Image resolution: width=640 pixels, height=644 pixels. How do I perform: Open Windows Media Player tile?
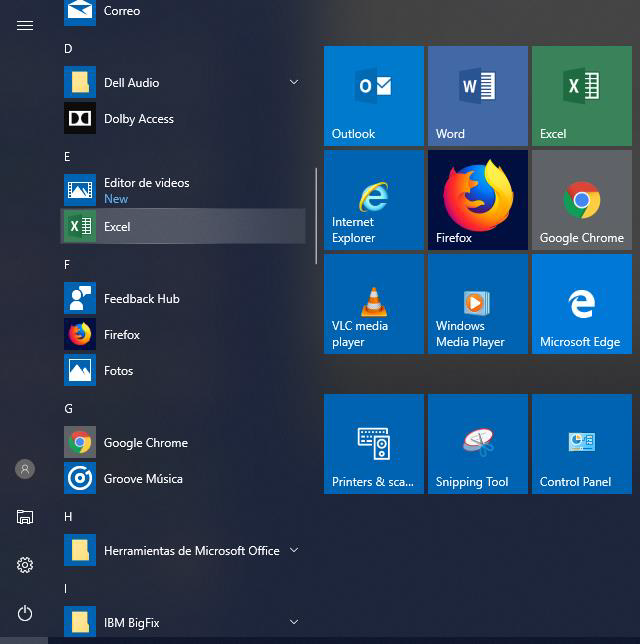[x=478, y=304]
